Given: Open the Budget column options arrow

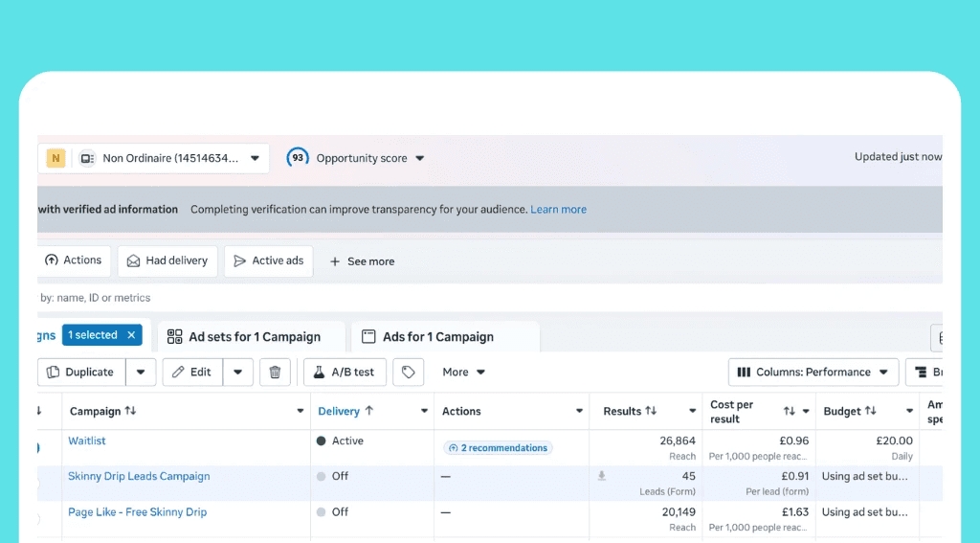Looking at the screenshot, I should (909, 411).
